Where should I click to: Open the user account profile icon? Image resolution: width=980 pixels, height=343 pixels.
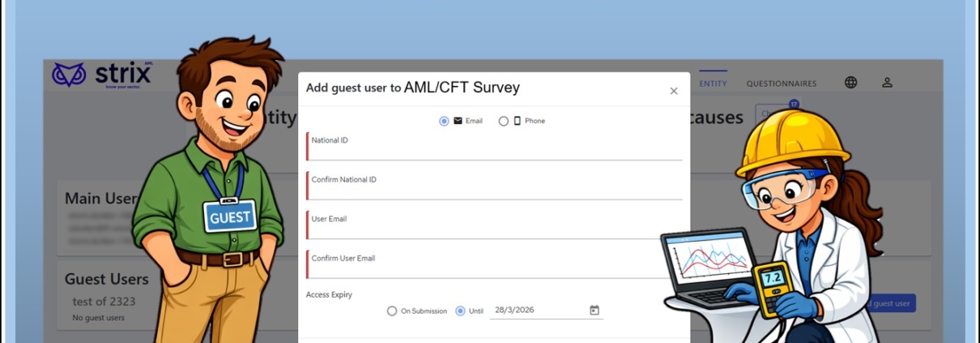pyautogui.click(x=887, y=83)
